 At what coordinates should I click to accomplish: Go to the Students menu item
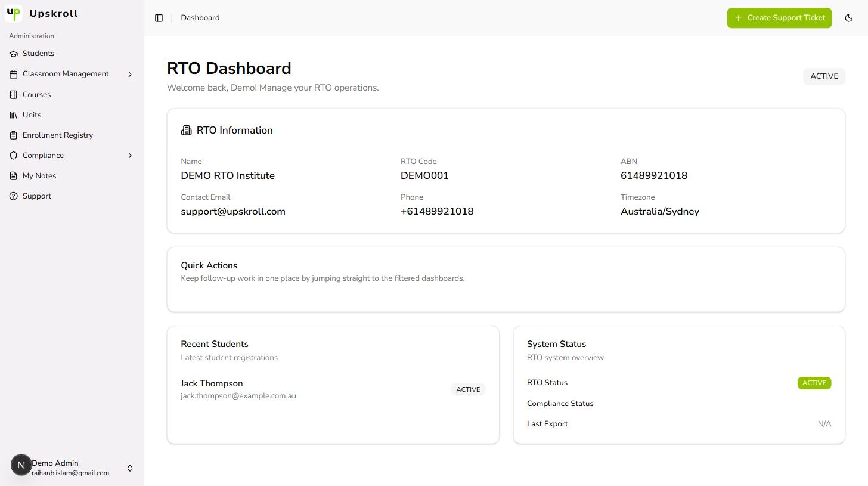[x=72, y=54]
